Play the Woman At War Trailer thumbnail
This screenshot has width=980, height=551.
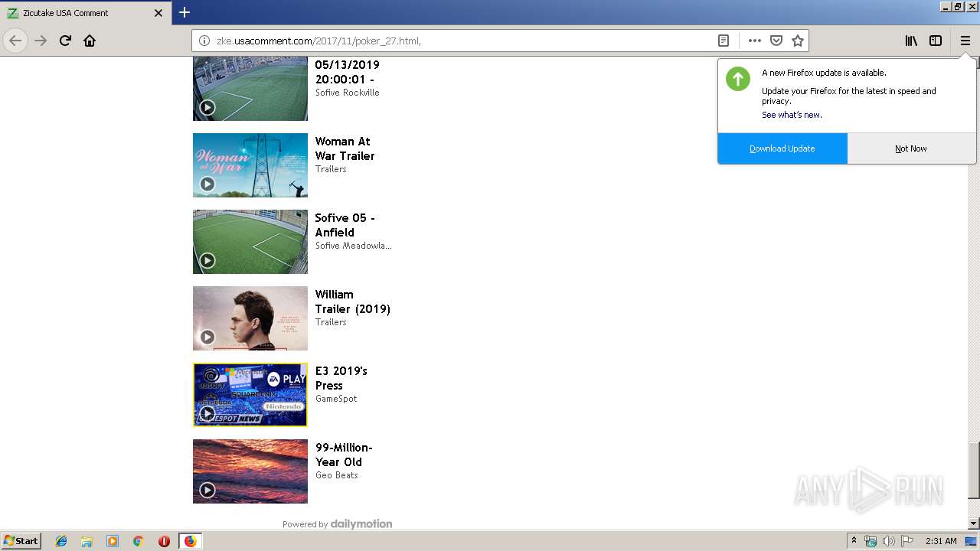pos(250,165)
